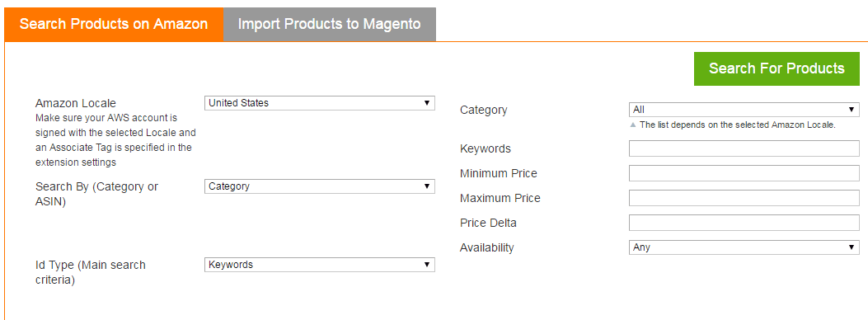Open the Amazon Locale dropdown showing United States
This screenshot has height=320, width=868.
[x=319, y=103]
